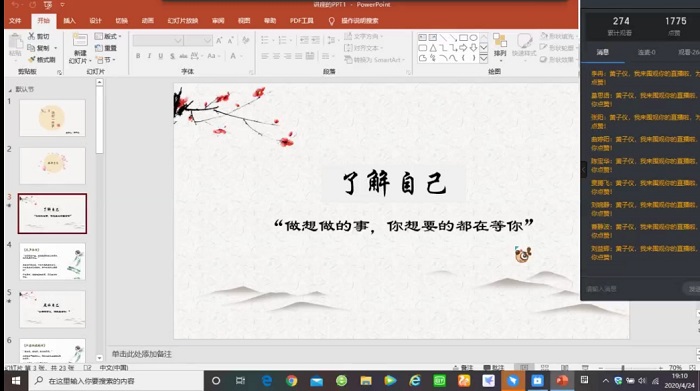Open the font size dropdown

click(208, 41)
